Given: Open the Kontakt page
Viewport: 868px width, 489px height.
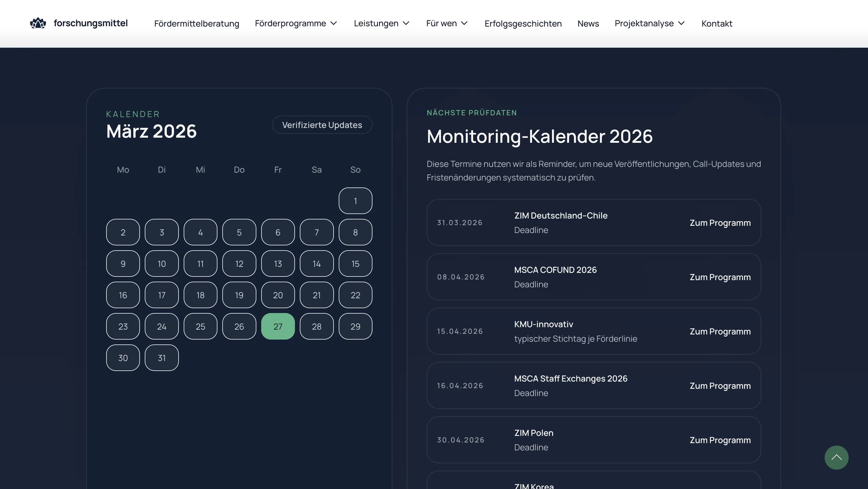Looking at the screenshot, I should click(716, 24).
